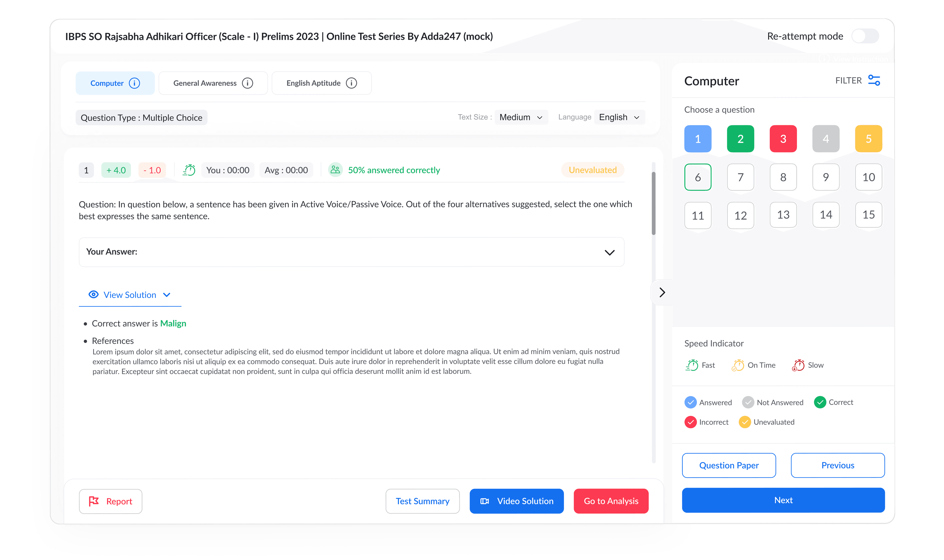Toggle Re-attempt mode switch

coord(865,36)
